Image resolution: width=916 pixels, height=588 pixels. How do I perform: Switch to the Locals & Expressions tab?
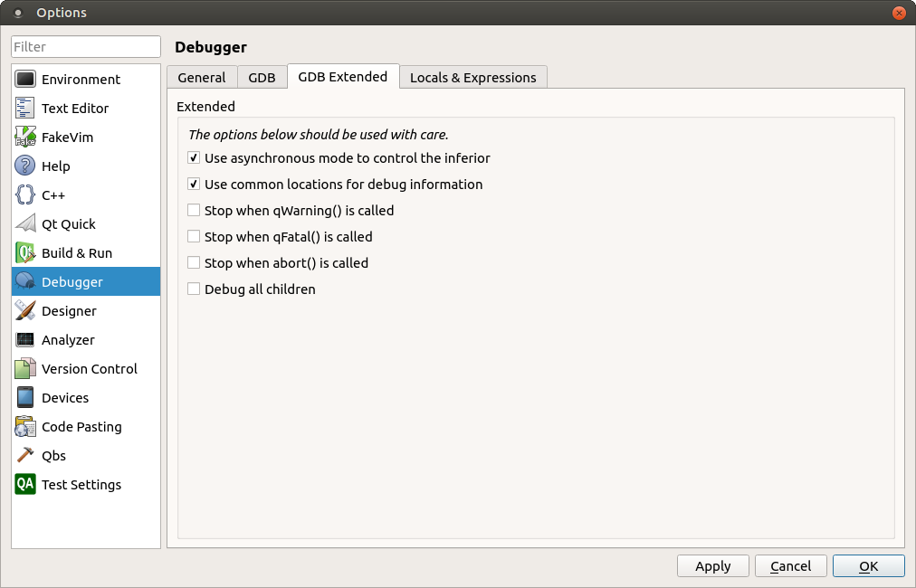pos(473,78)
